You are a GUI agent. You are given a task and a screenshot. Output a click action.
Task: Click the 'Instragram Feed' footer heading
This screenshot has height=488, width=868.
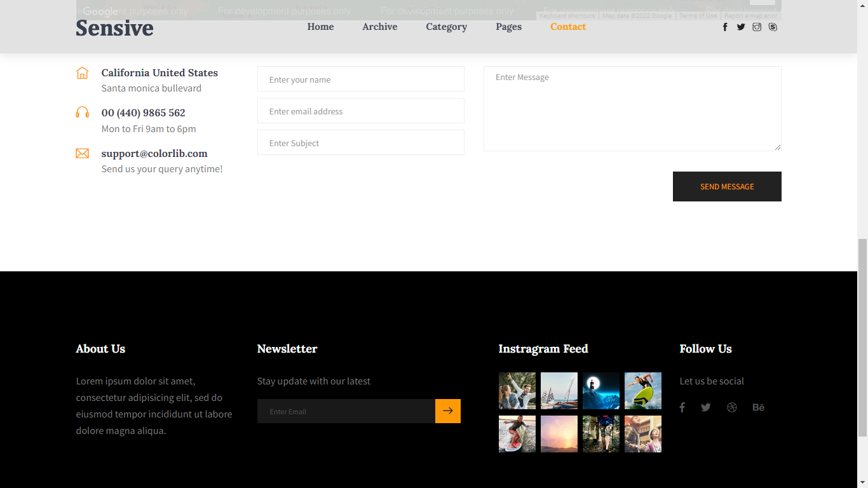tap(543, 349)
